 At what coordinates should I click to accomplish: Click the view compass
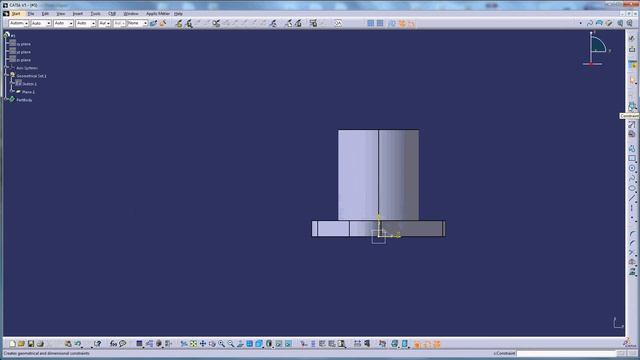596,49
